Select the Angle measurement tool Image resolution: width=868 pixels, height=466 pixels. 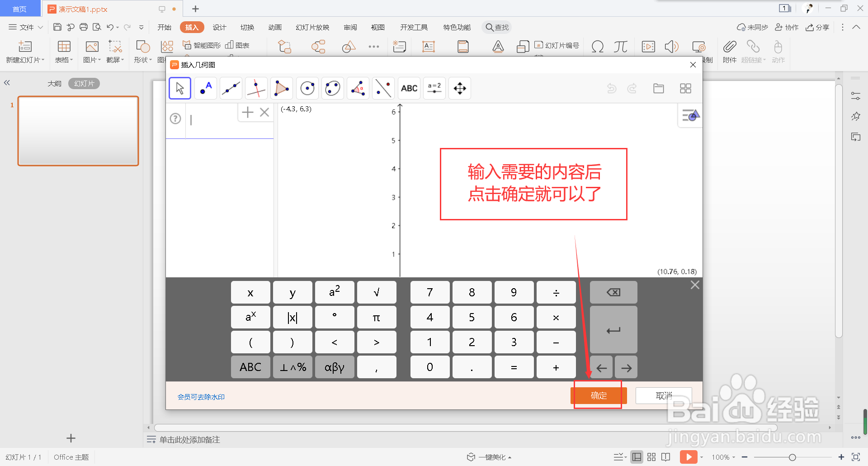coord(358,88)
